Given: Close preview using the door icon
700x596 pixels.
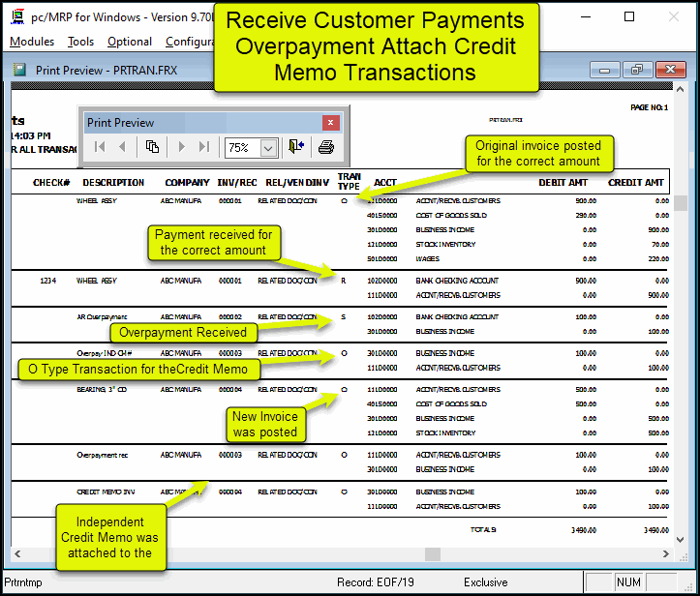Looking at the screenshot, I should click(296, 147).
